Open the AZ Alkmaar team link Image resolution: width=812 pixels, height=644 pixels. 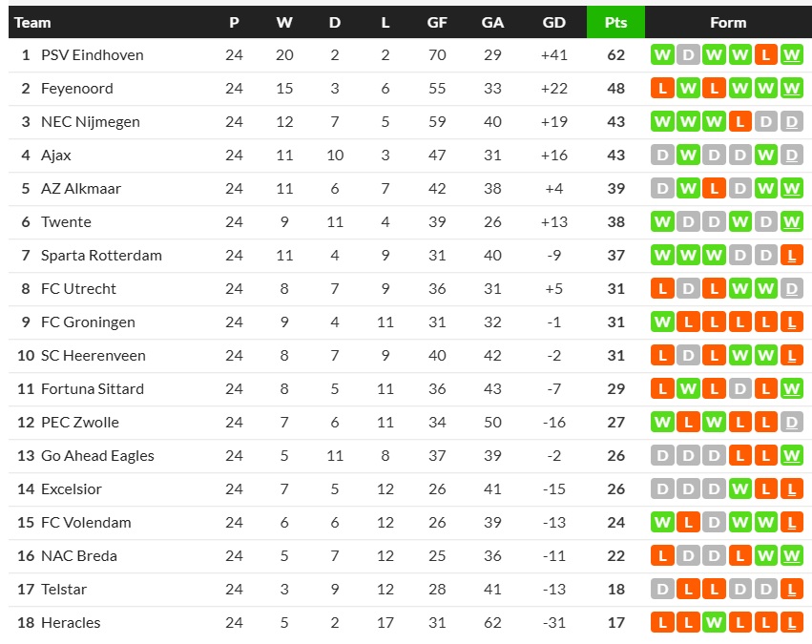[x=81, y=189]
